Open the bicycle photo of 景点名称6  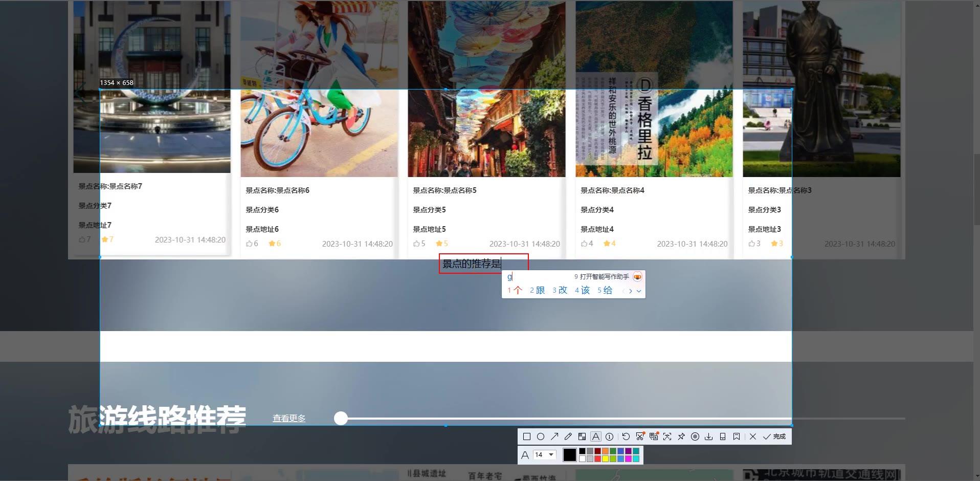tap(319, 89)
